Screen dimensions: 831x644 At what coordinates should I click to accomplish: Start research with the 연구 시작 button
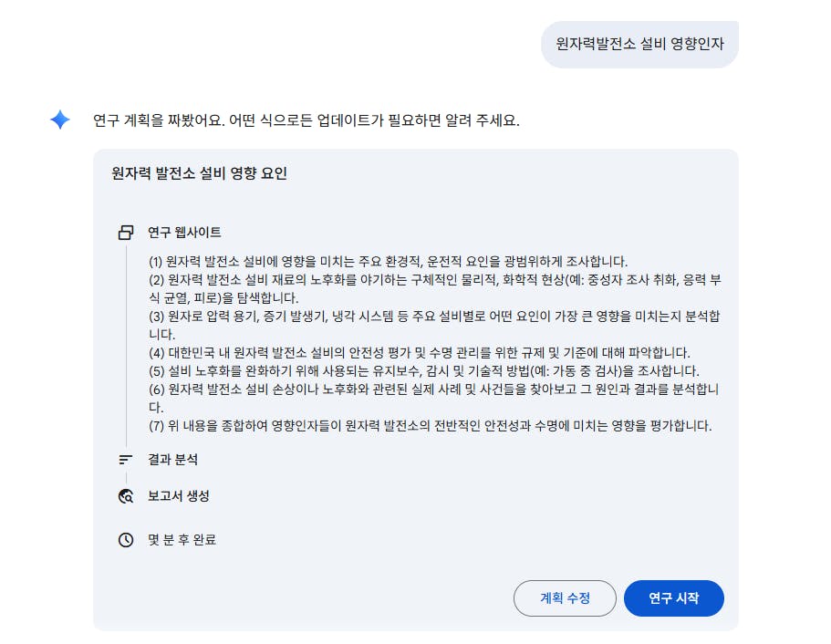pyautogui.click(x=673, y=598)
